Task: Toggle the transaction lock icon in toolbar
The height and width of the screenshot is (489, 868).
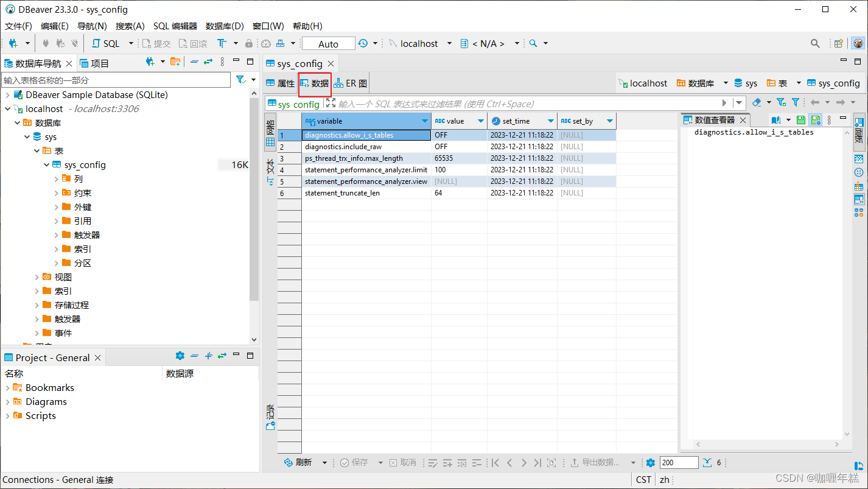Action: click(x=248, y=44)
